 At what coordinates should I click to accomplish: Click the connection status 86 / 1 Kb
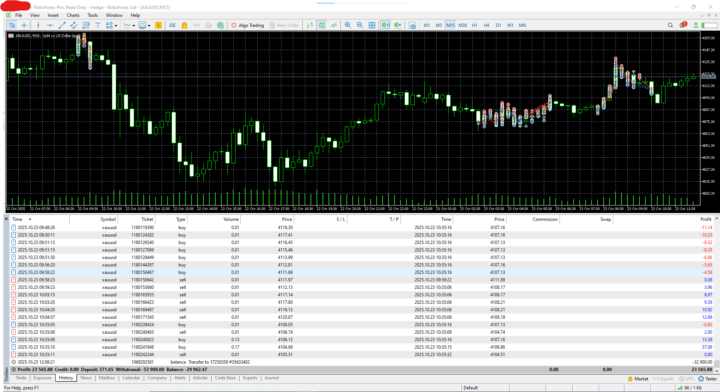tap(690, 388)
